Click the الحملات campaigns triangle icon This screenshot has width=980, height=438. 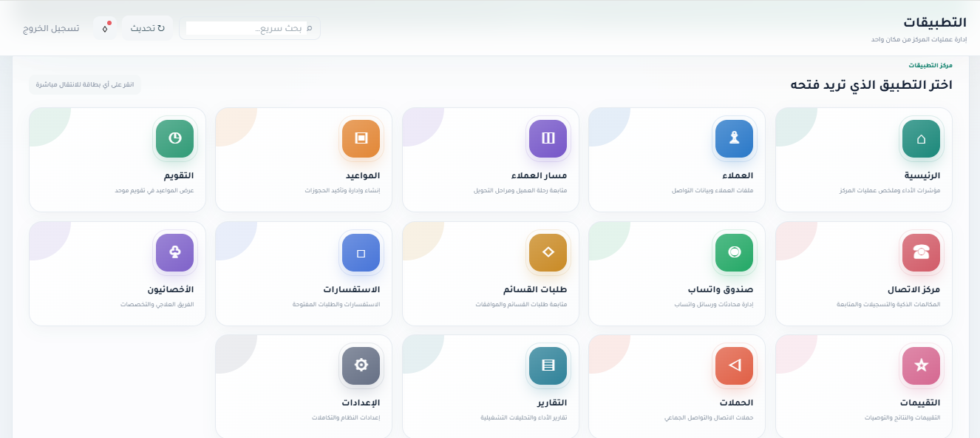(x=734, y=365)
